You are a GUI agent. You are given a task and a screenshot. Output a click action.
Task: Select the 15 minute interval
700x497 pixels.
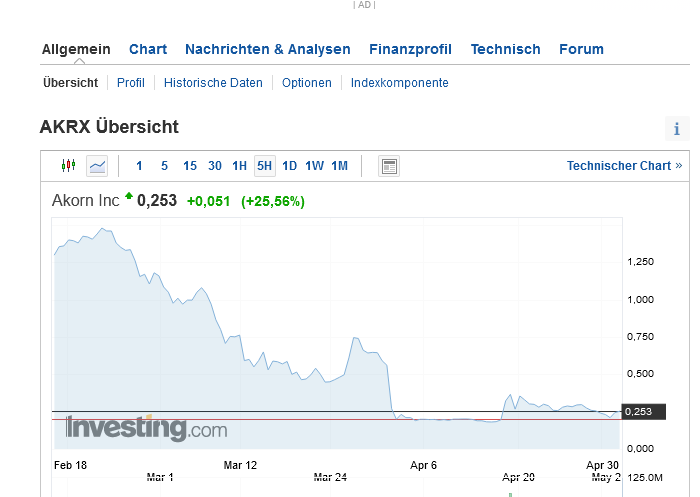click(190, 166)
